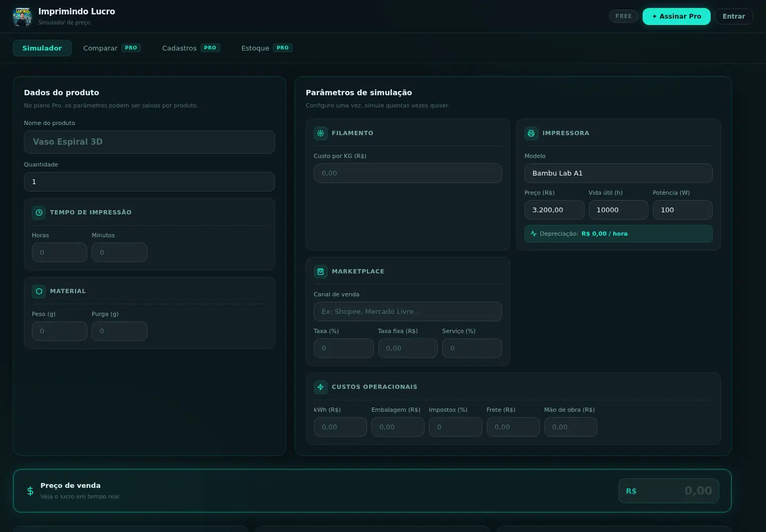The width and height of the screenshot is (766, 532).
Task: Click the Custo por KG input field
Action: coord(408,173)
